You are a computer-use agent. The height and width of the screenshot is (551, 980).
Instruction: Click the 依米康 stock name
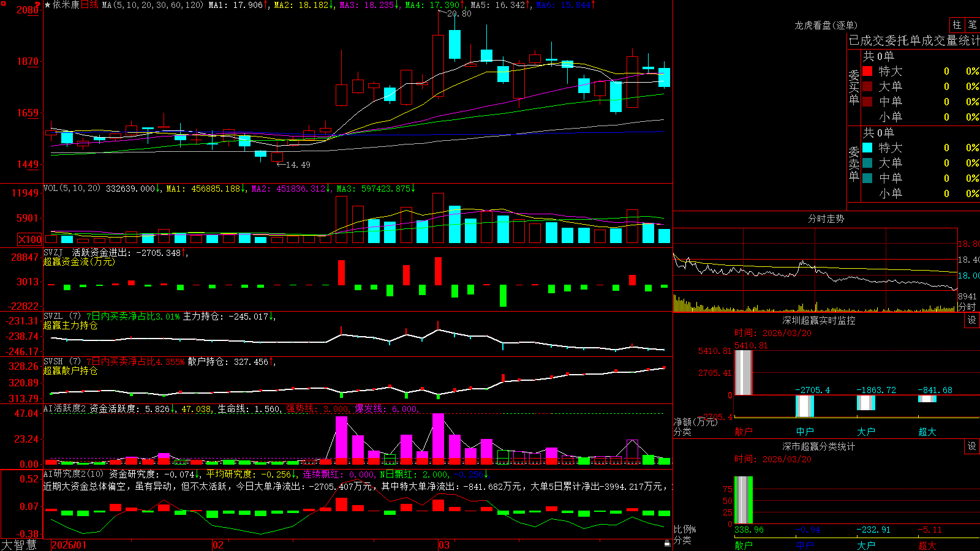coord(66,5)
